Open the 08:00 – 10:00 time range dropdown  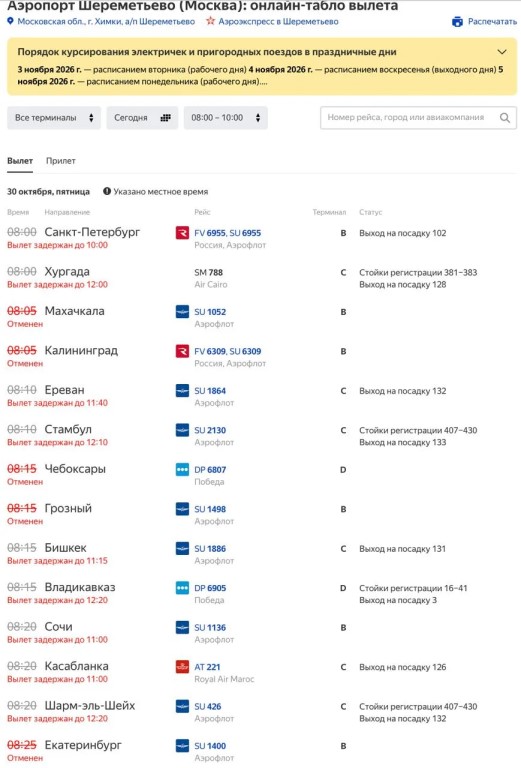point(226,118)
